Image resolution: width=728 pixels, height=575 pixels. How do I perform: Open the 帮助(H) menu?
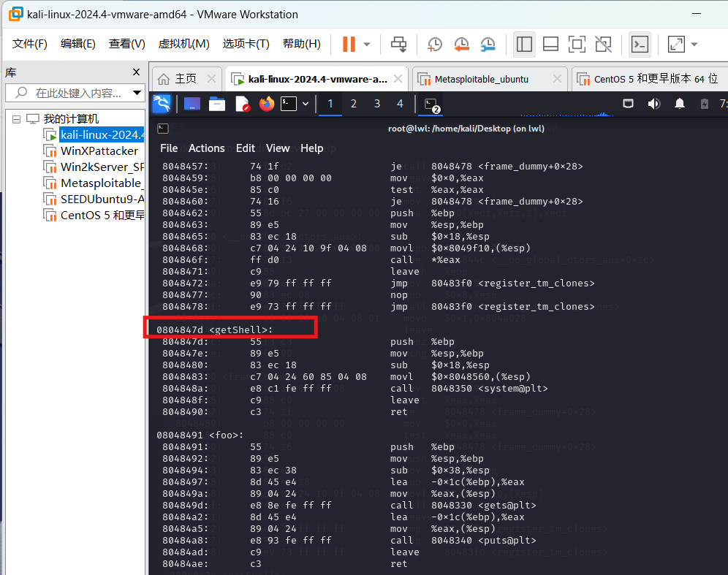click(302, 44)
